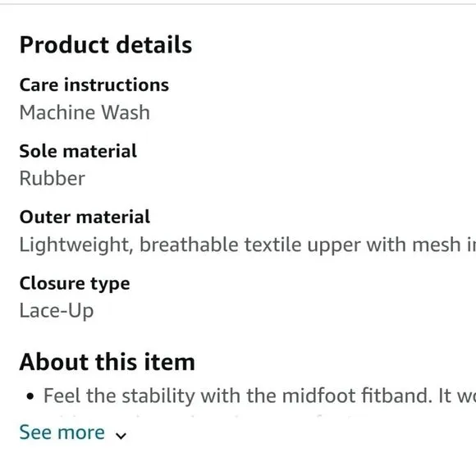Click the word stability in the bullet
Image resolution: width=476 pixels, height=476 pixels.
(158, 396)
